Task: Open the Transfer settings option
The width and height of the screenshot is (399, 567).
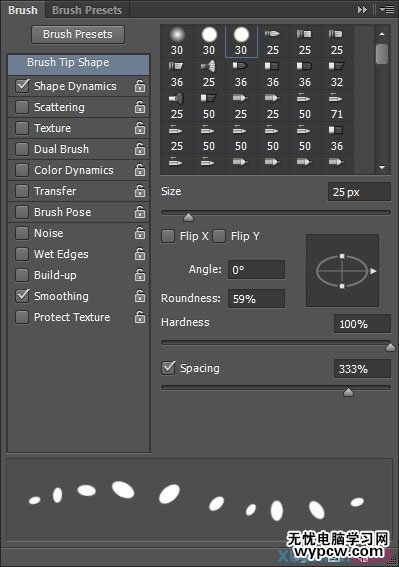Action: [55, 191]
